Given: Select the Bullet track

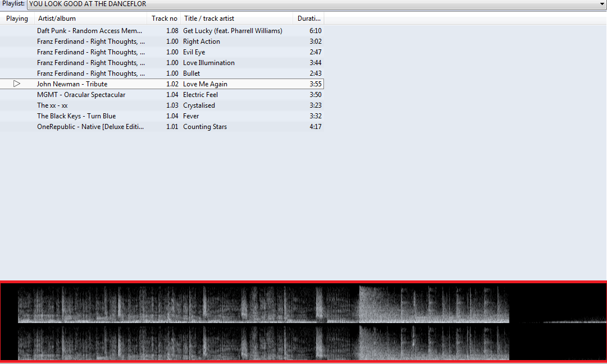Looking at the screenshot, I should (x=191, y=73).
